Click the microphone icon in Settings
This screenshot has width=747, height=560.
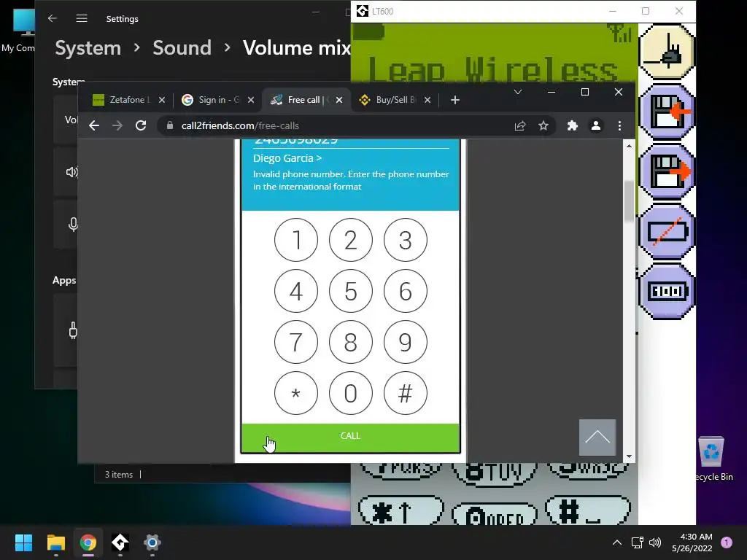coord(73,225)
